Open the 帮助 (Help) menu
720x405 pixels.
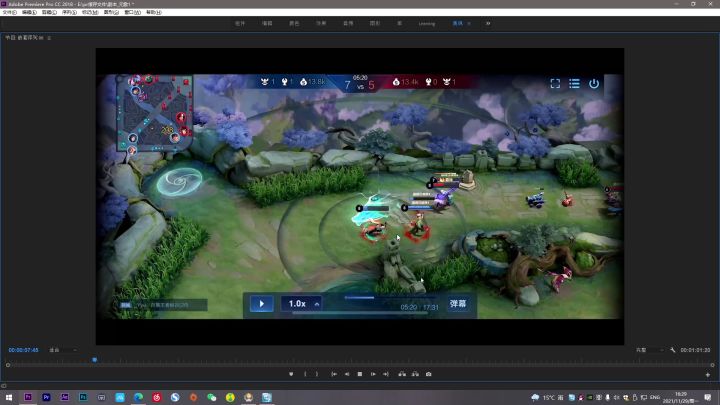[154, 12]
